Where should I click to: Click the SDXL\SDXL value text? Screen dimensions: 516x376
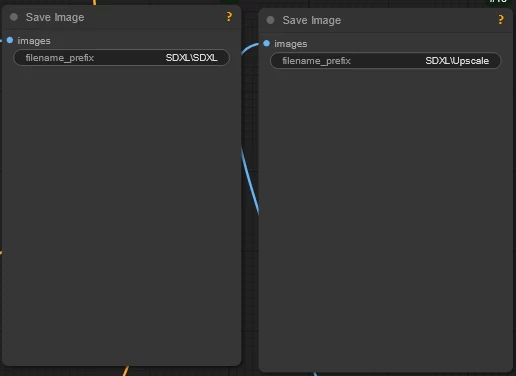click(191, 58)
